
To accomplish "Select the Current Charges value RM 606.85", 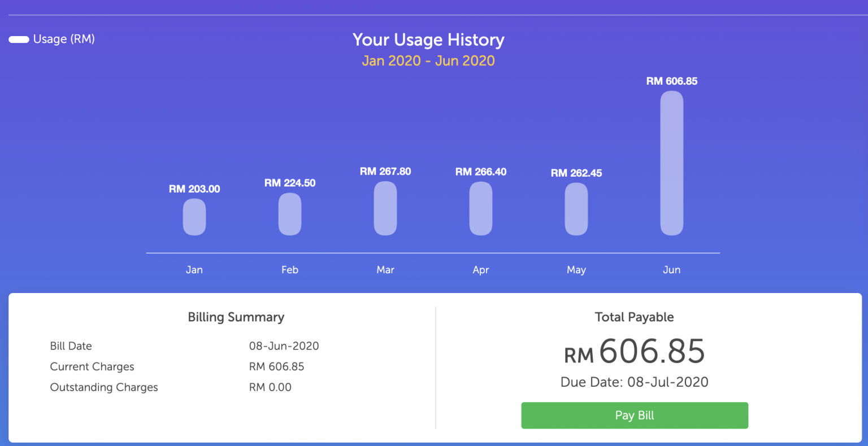I will point(276,366).
